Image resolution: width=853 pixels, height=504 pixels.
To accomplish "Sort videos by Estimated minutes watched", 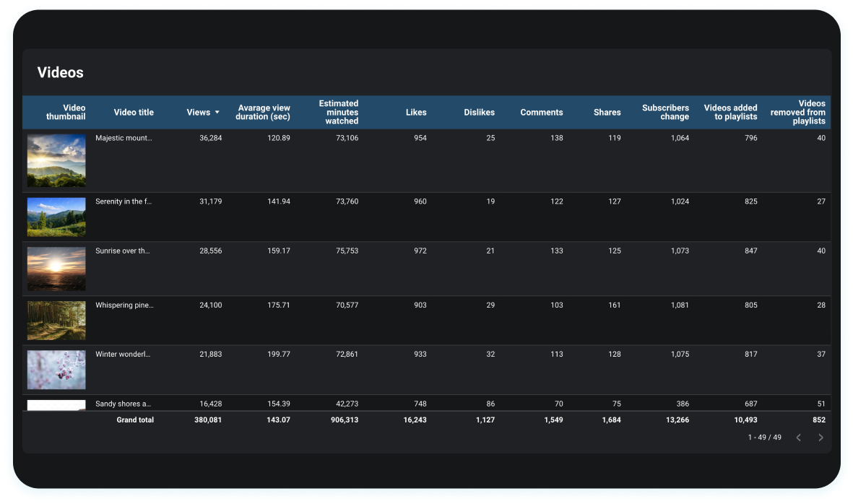I will click(x=339, y=112).
